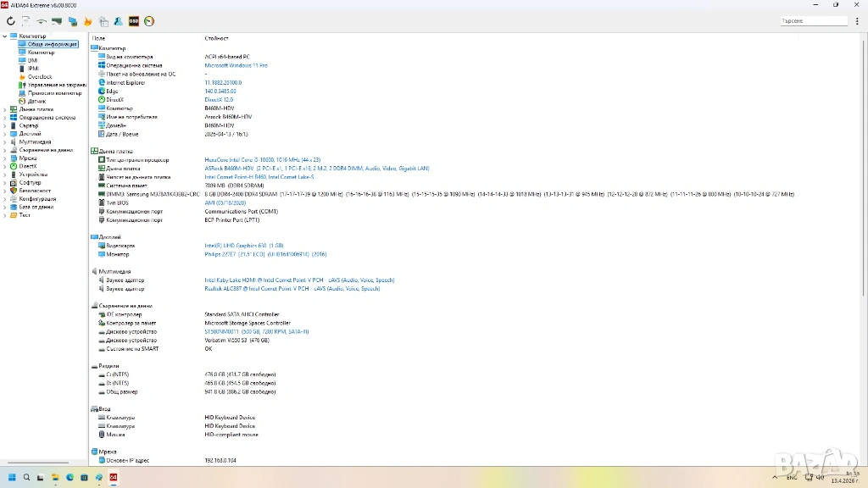
Task: Open the OSD panel toolbar icon
Action: [x=133, y=21]
